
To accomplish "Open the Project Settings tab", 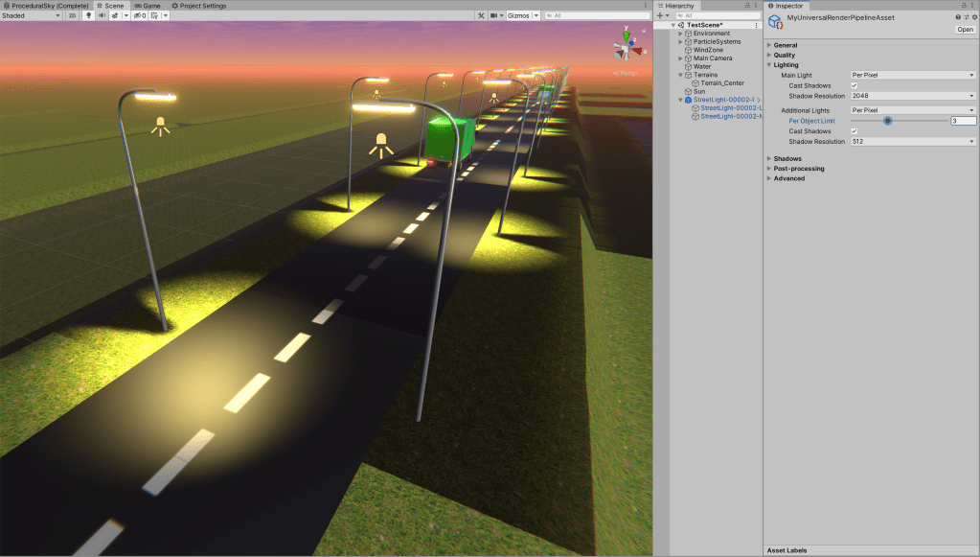I will click(x=198, y=6).
